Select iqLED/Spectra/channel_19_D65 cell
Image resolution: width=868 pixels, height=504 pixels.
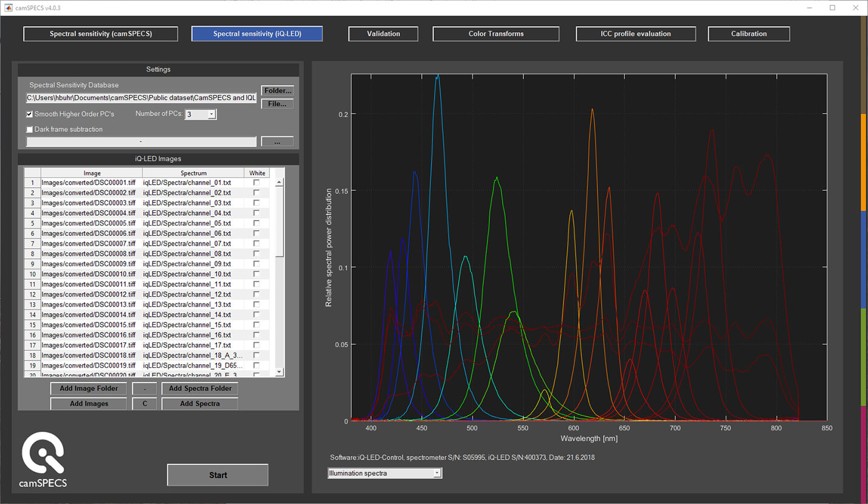193,365
